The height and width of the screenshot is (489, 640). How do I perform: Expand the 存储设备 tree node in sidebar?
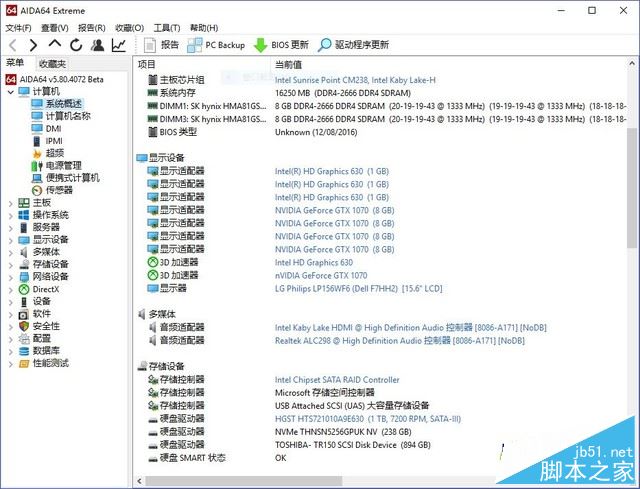(11, 265)
